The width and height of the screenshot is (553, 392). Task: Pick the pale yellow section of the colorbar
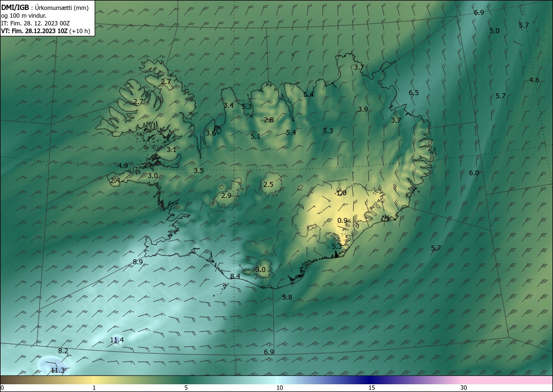93,380
